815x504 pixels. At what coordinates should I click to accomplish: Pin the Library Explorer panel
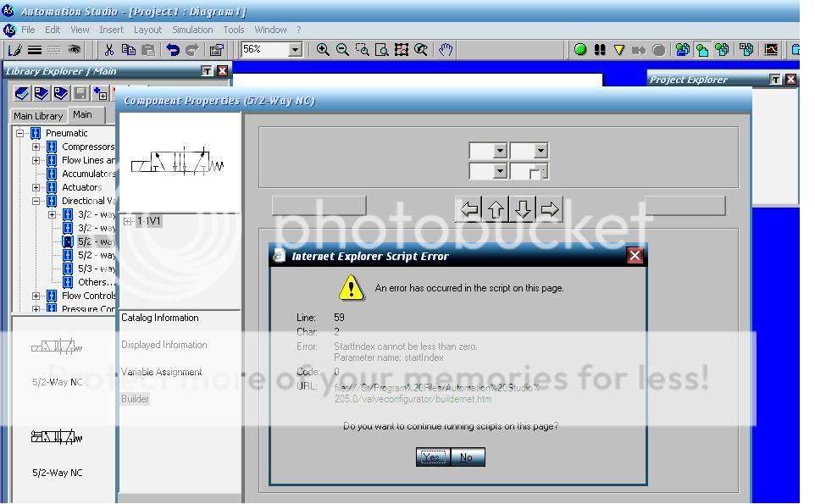[x=207, y=71]
